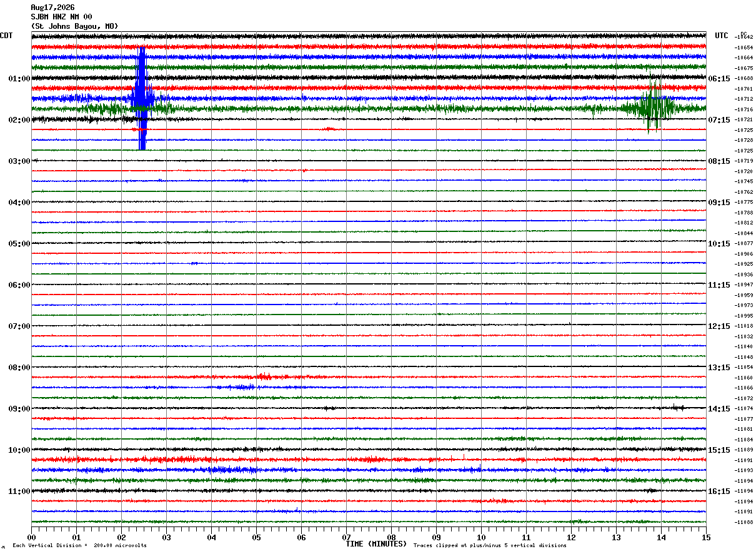756x554 pixels.
Task: Click the 16:15 UTC time label
Action: (x=719, y=491)
